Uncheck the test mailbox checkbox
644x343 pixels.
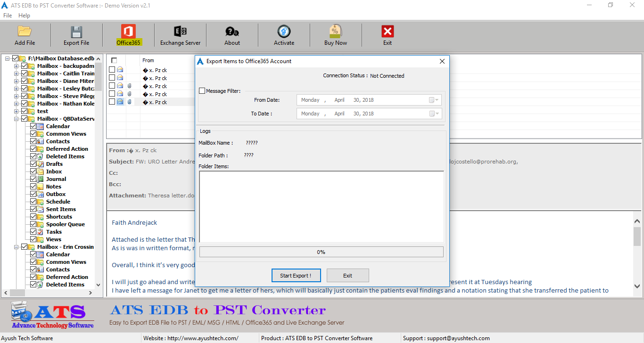coord(25,111)
